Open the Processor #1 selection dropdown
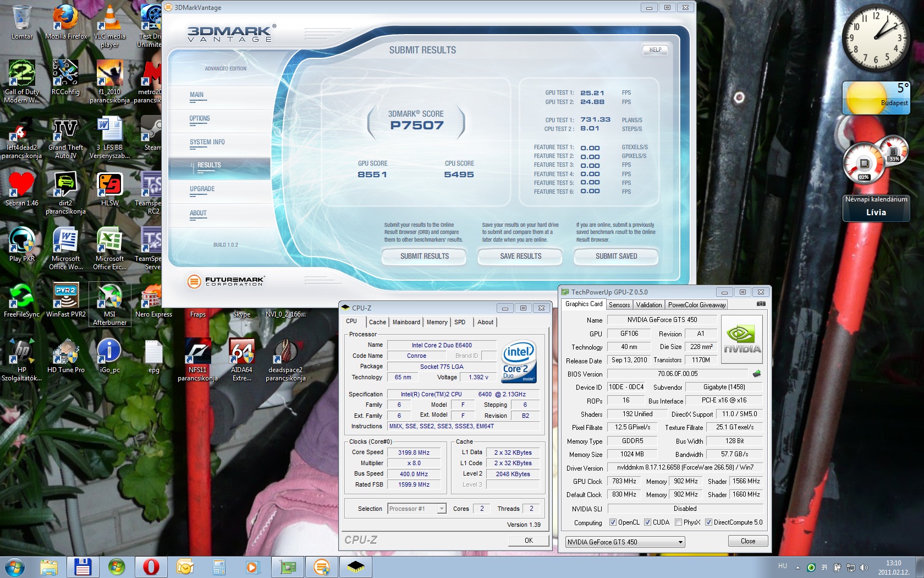The width and height of the screenshot is (924, 578). tap(416, 509)
